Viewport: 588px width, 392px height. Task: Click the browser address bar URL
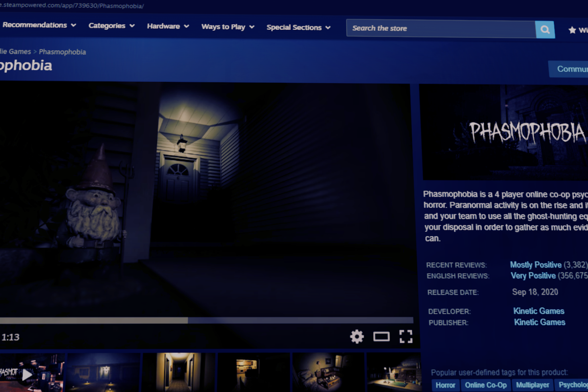pyautogui.click(x=72, y=6)
